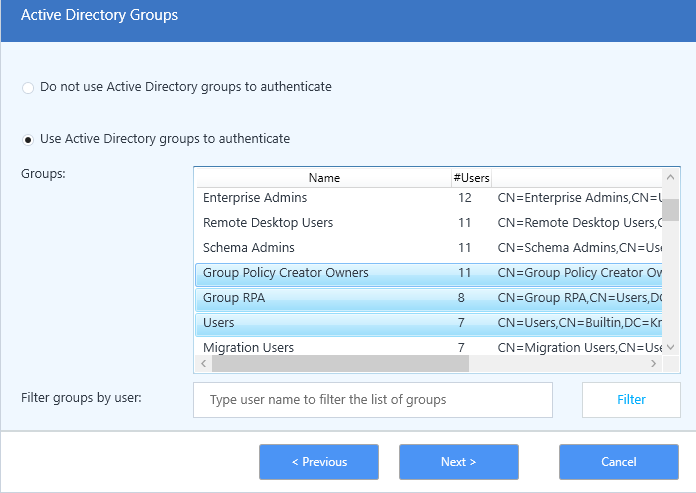Click the vertical scrollbar up arrow

click(x=672, y=178)
